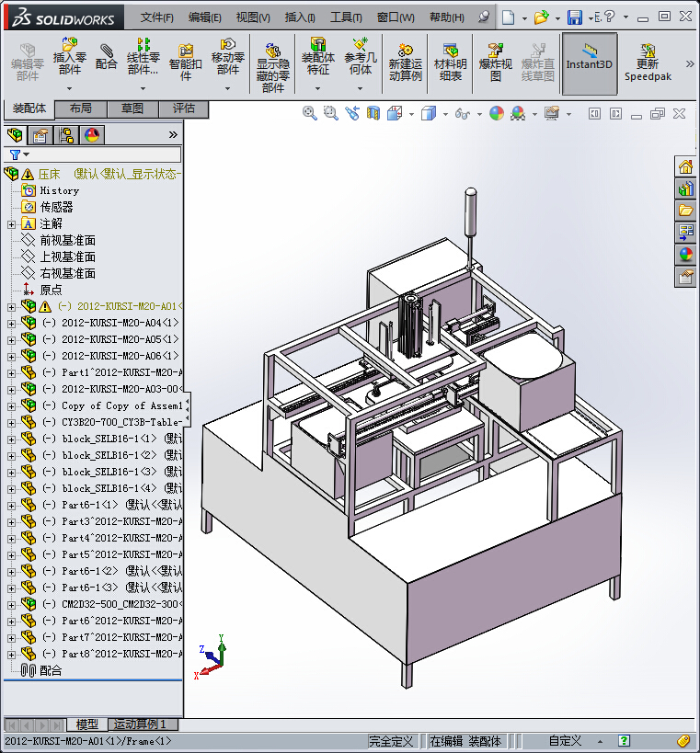The image size is (700, 753).
Task: Switch to the 草图 tab
Action: (132, 108)
